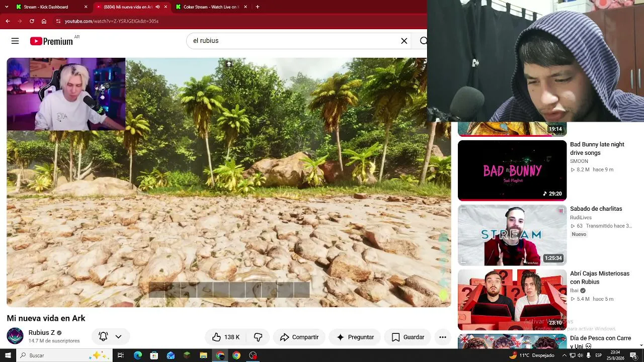Open a new browser tab
644x362 pixels.
[258, 7]
